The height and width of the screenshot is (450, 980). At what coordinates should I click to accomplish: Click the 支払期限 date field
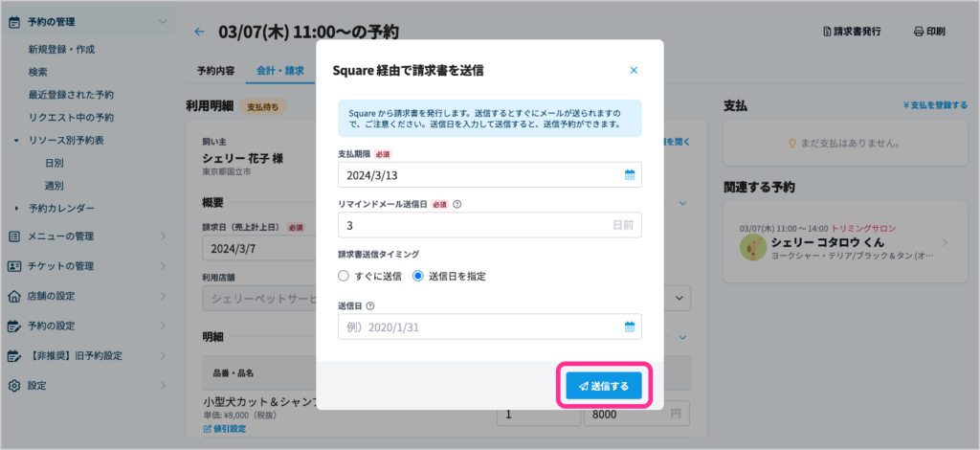point(489,175)
